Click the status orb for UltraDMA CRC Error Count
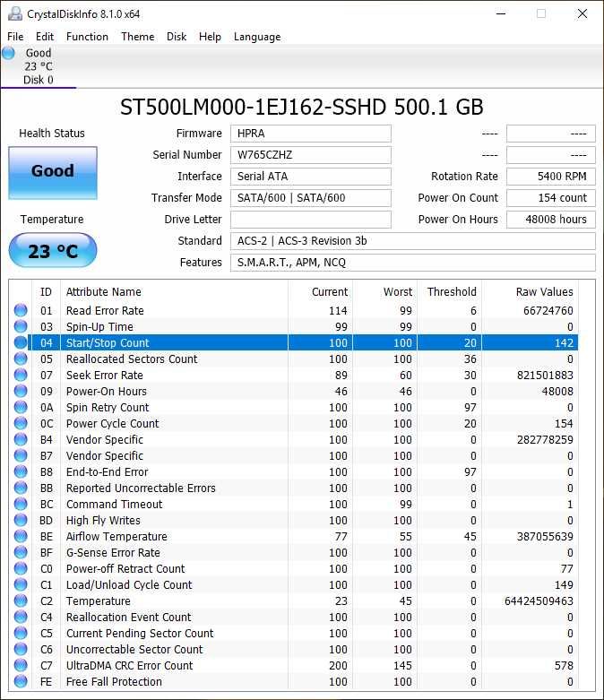The image size is (604, 700). click(x=21, y=665)
